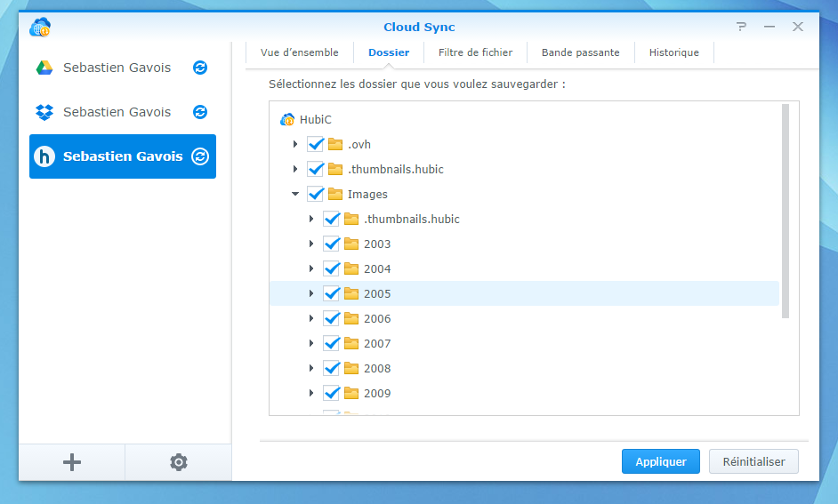
Task: Switch to the Filtre de fichier tab
Action: pos(475,52)
